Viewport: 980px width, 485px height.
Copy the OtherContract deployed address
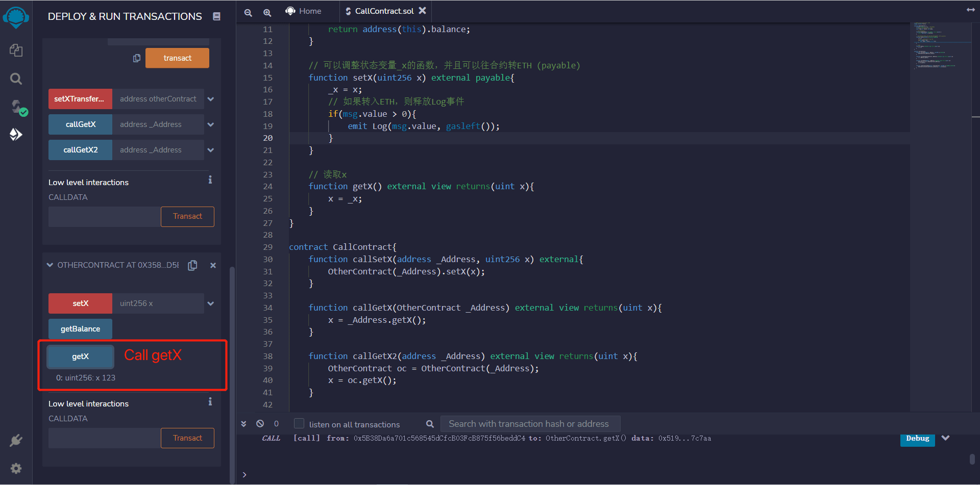pyautogui.click(x=192, y=265)
